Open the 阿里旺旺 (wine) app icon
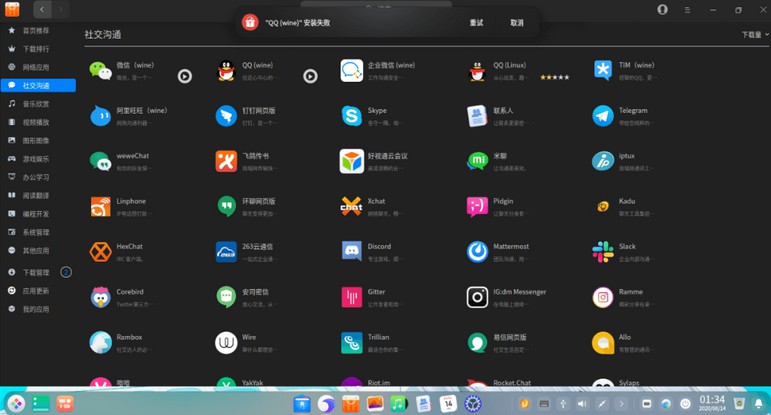The height and width of the screenshot is (415, 771). [x=101, y=116]
